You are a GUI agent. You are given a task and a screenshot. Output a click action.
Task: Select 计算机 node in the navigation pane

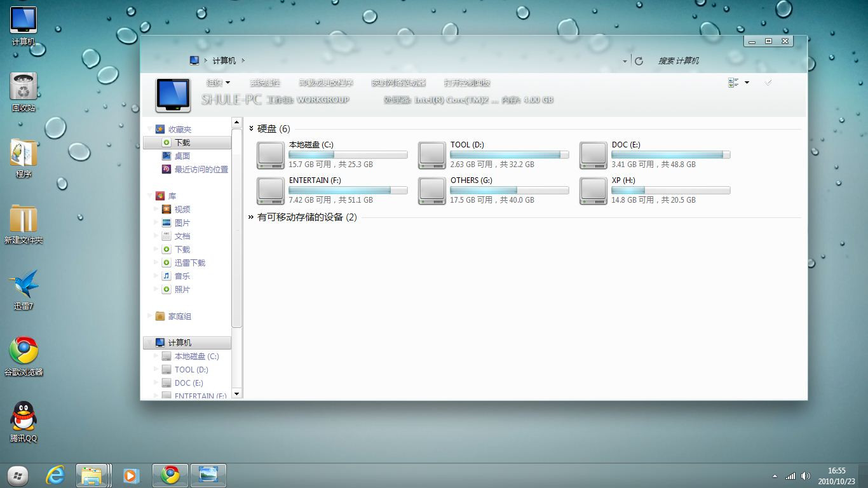187,342
